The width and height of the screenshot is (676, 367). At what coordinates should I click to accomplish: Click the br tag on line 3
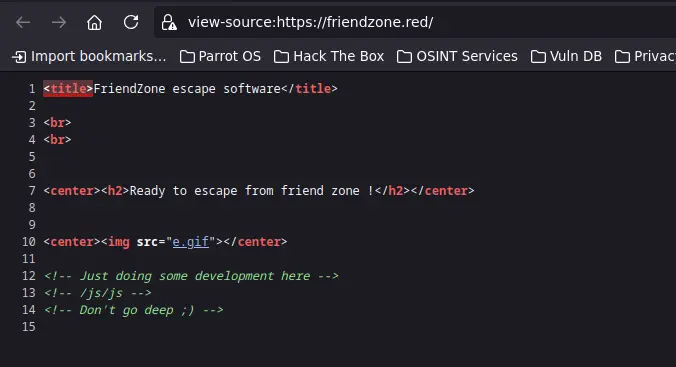pos(57,123)
